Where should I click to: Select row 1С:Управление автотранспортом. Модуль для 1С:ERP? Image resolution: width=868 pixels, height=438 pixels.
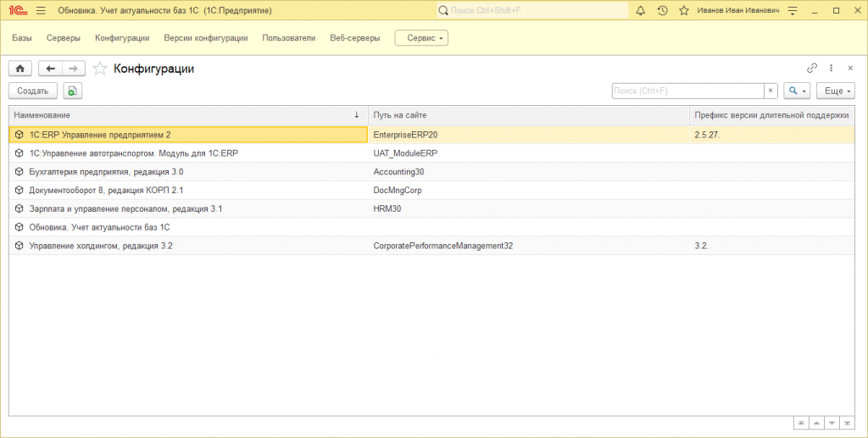tap(431, 153)
